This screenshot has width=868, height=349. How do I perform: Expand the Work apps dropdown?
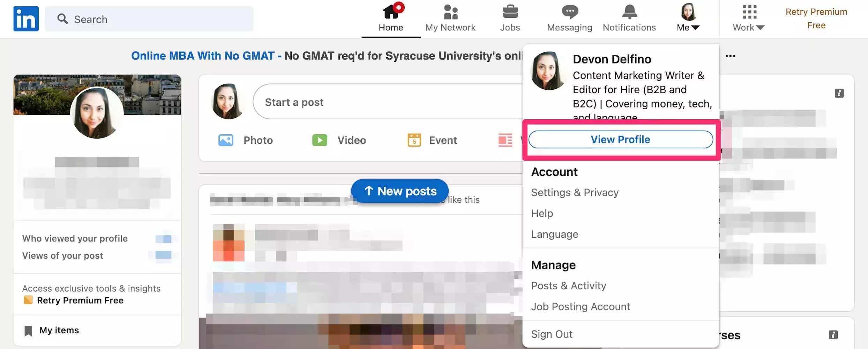749,18
